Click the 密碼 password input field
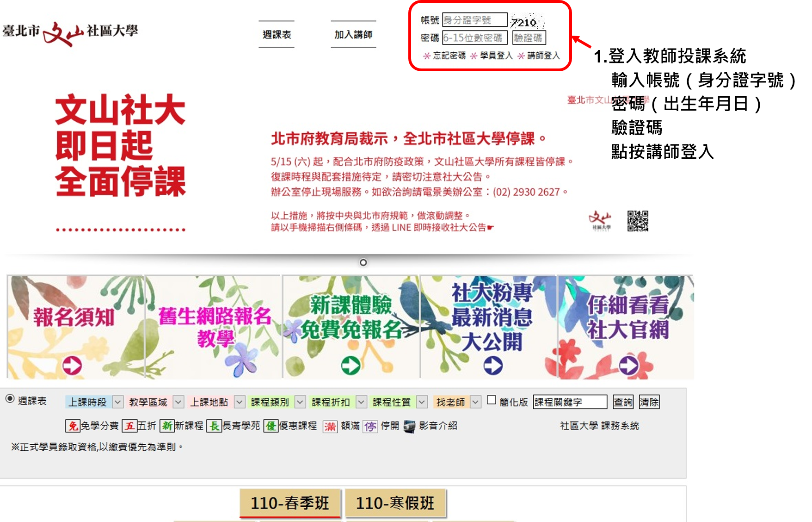The image size is (812, 522). coord(474,37)
